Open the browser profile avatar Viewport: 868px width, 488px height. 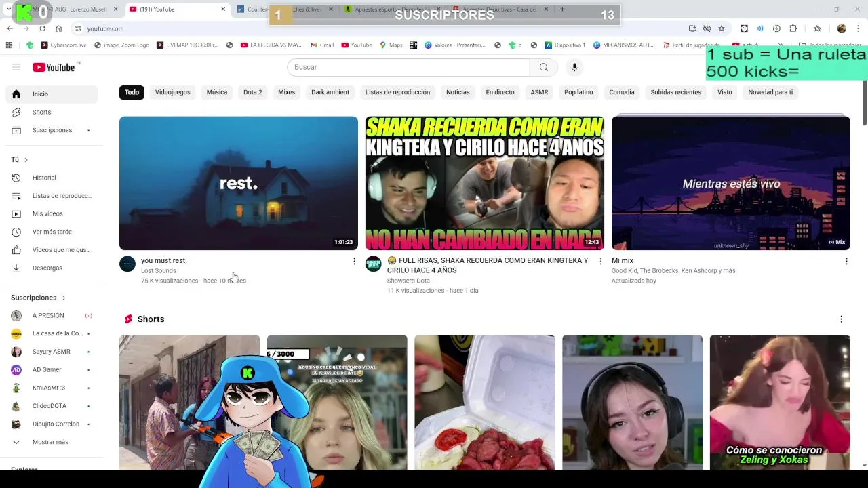click(x=842, y=28)
